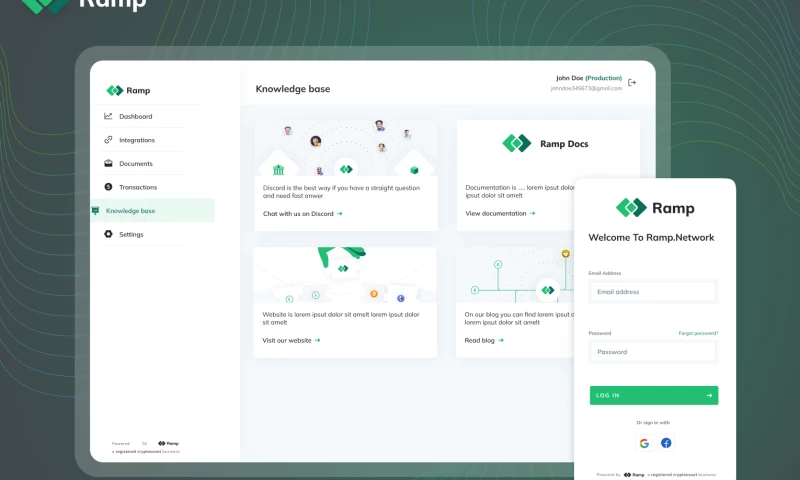Image resolution: width=800 pixels, height=480 pixels.
Task: Click the Ramp logo on login card
Action: pyautogui.click(x=655, y=208)
